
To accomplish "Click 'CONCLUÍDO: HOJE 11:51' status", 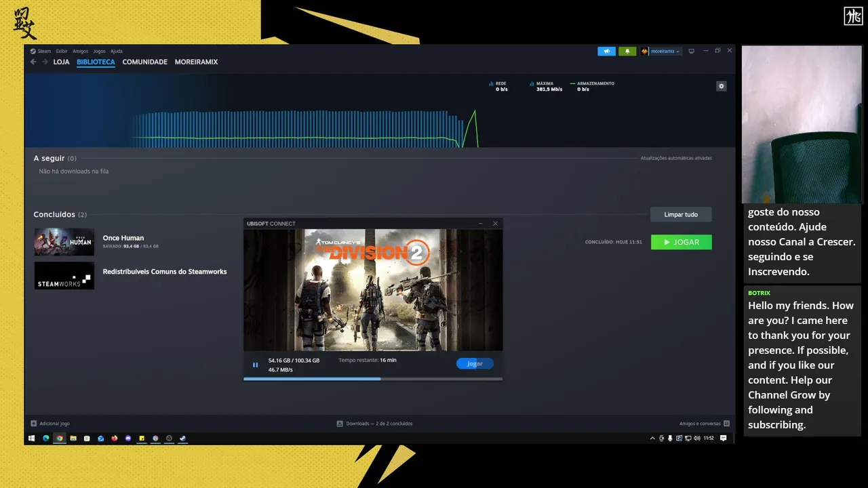I will (x=614, y=242).
